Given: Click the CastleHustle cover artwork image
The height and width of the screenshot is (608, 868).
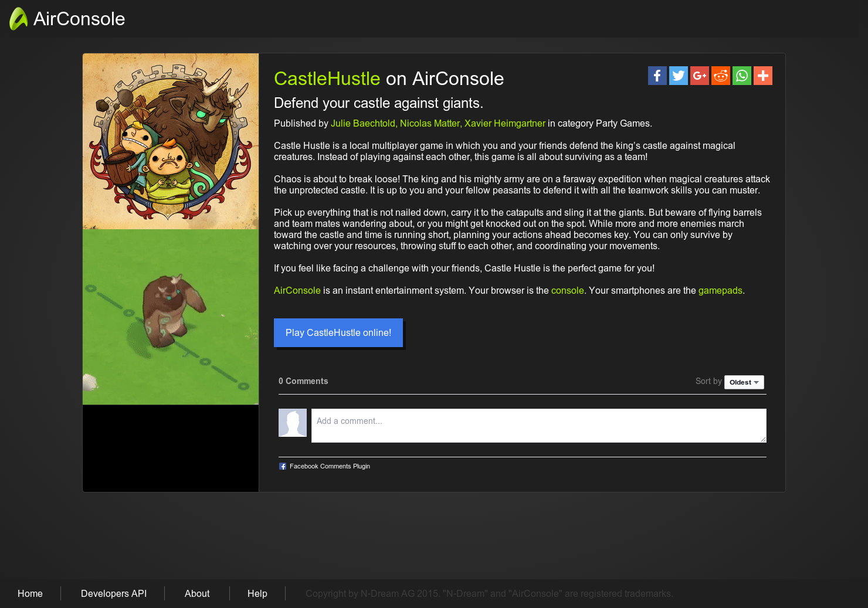Looking at the screenshot, I should point(171,141).
